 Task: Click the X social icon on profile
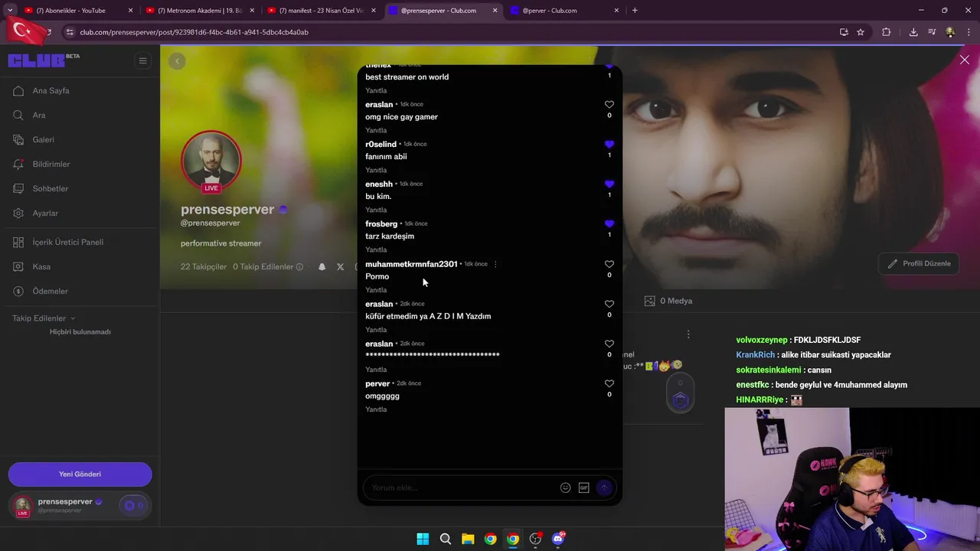pyautogui.click(x=341, y=267)
